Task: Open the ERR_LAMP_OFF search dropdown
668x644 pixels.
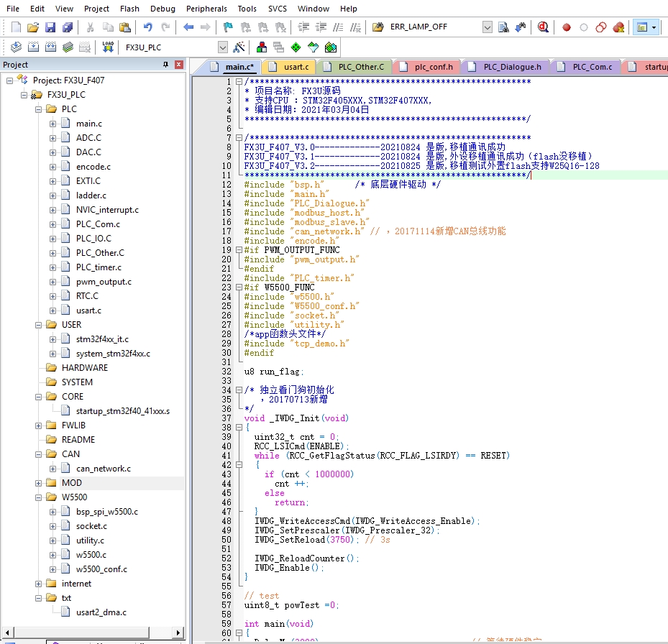Action: pos(487,27)
